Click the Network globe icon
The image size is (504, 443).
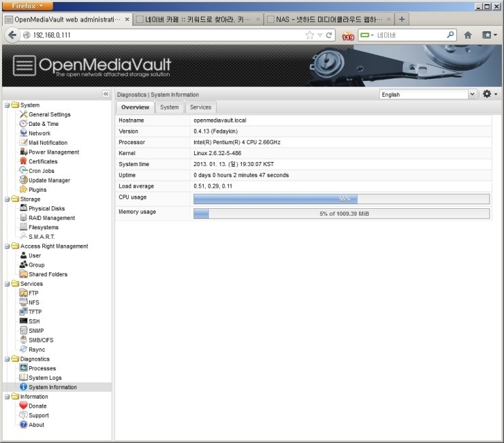(23, 133)
